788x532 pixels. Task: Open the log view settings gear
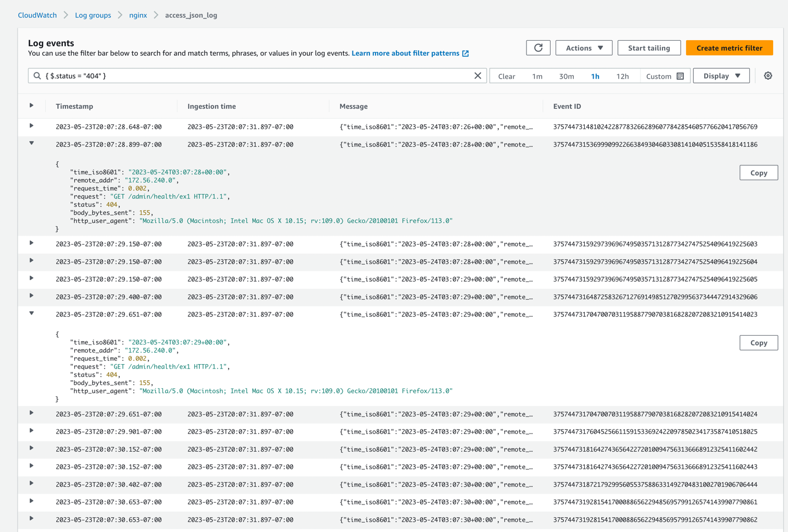click(x=768, y=76)
